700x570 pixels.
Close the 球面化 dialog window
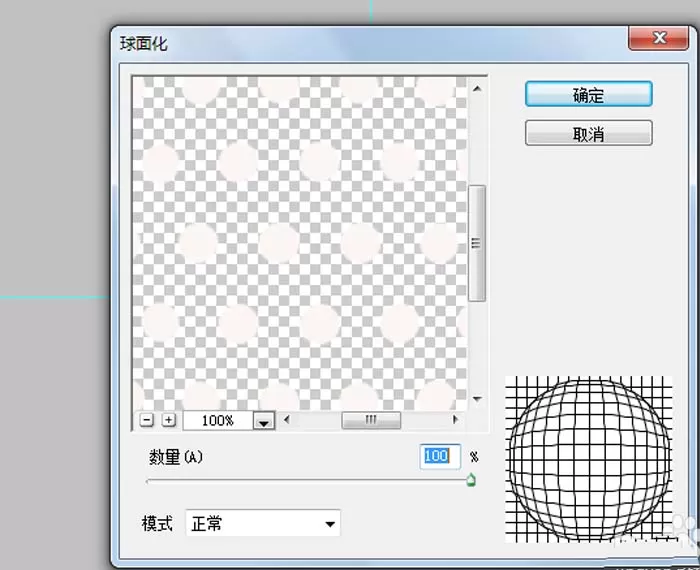coord(658,38)
